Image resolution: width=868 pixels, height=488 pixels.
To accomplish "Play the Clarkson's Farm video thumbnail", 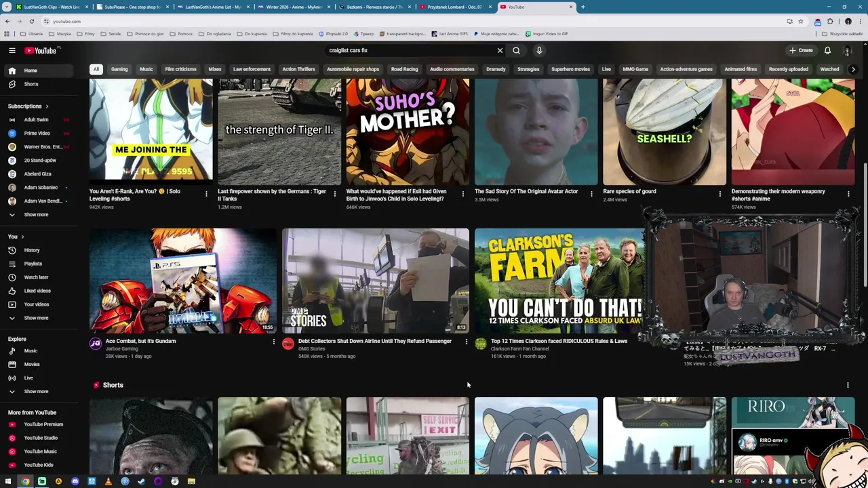I will (x=559, y=281).
